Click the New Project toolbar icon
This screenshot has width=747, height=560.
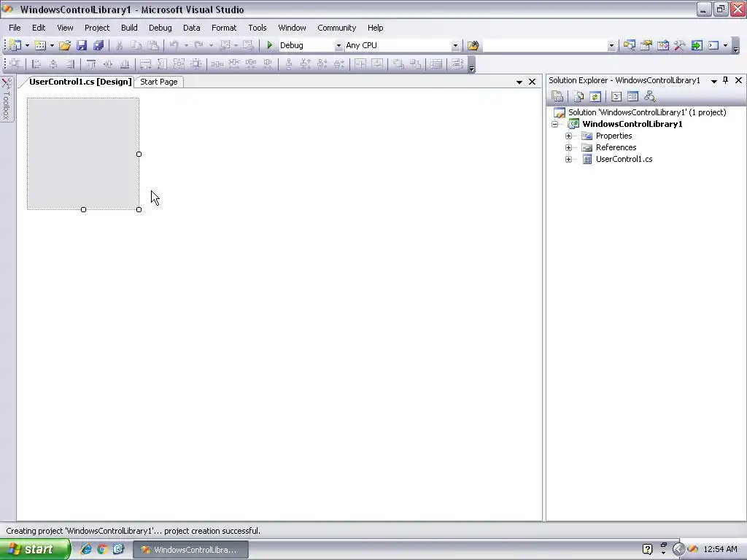pyautogui.click(x=15, y=45)
